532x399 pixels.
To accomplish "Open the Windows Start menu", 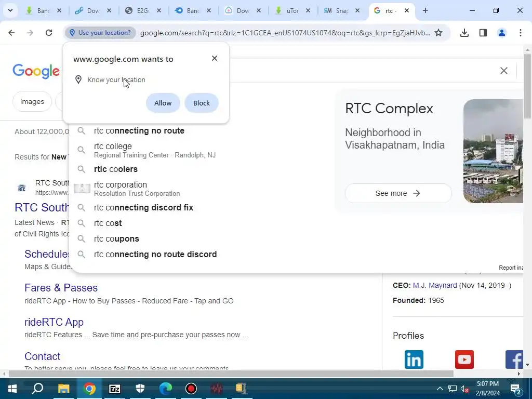I will [12, 389].
